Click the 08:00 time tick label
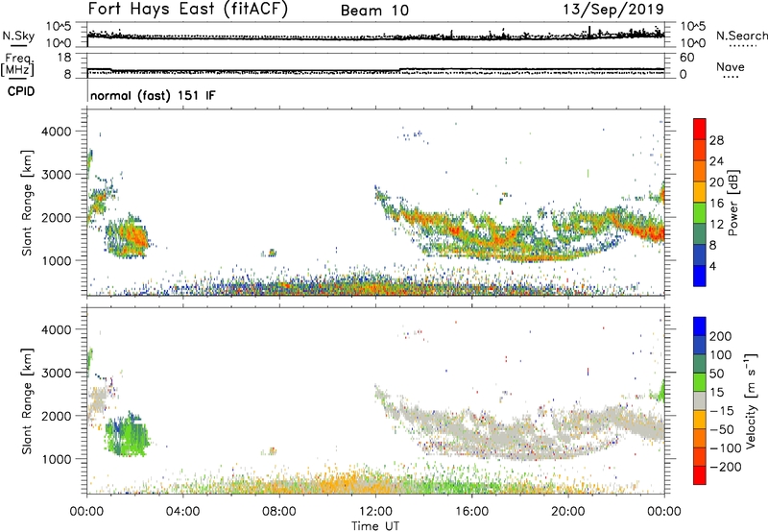 279,512
